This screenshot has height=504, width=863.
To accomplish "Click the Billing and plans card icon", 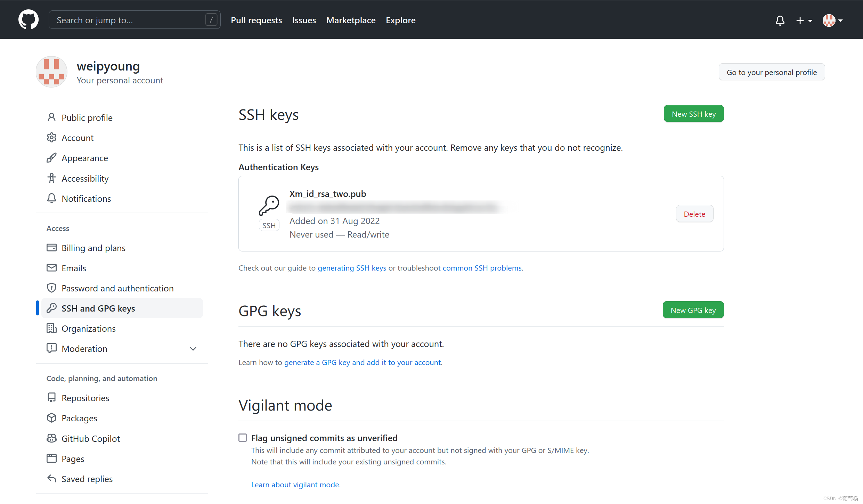I will click(x=51, y=248).
